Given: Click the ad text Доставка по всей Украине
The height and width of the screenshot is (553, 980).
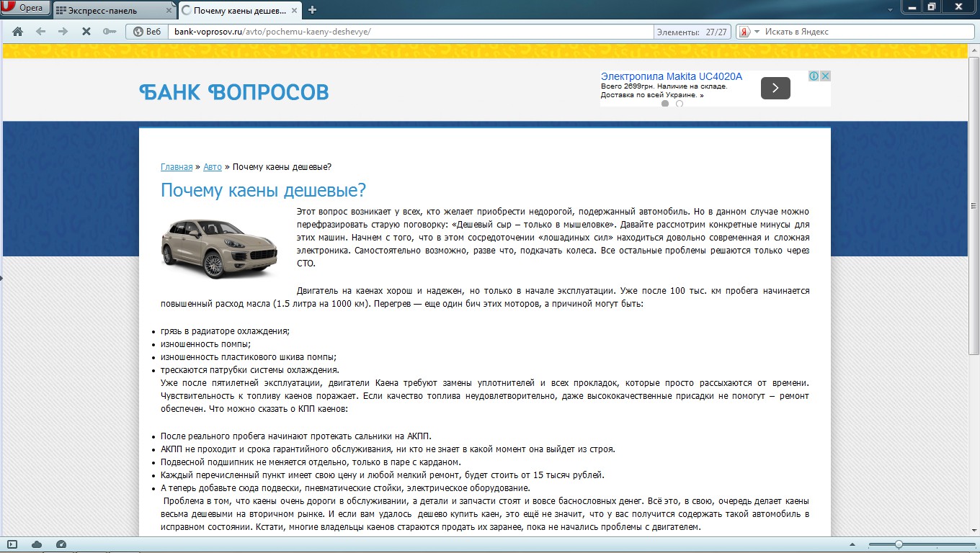Looking at the screenshot, I should 652,95.
